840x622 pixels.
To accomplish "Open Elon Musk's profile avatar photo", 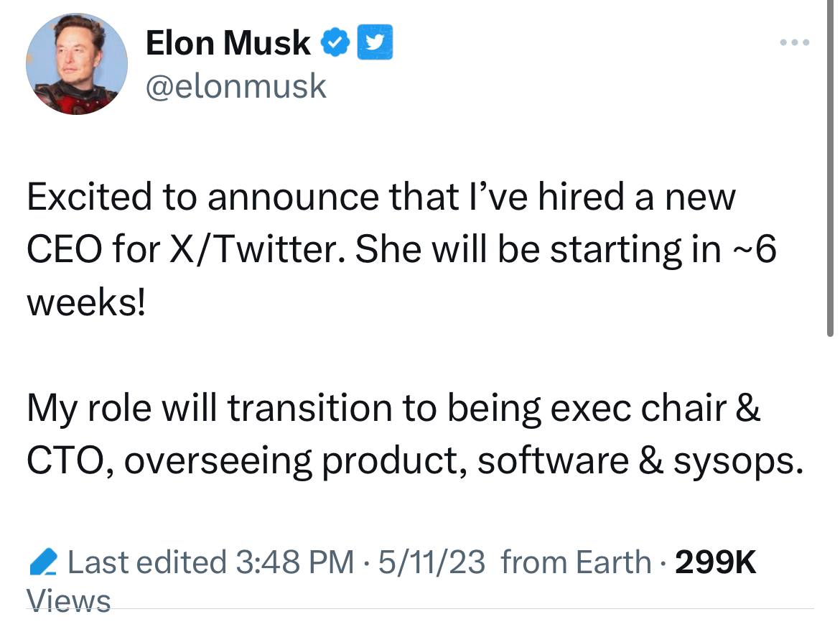I will (x=76, y=63).
